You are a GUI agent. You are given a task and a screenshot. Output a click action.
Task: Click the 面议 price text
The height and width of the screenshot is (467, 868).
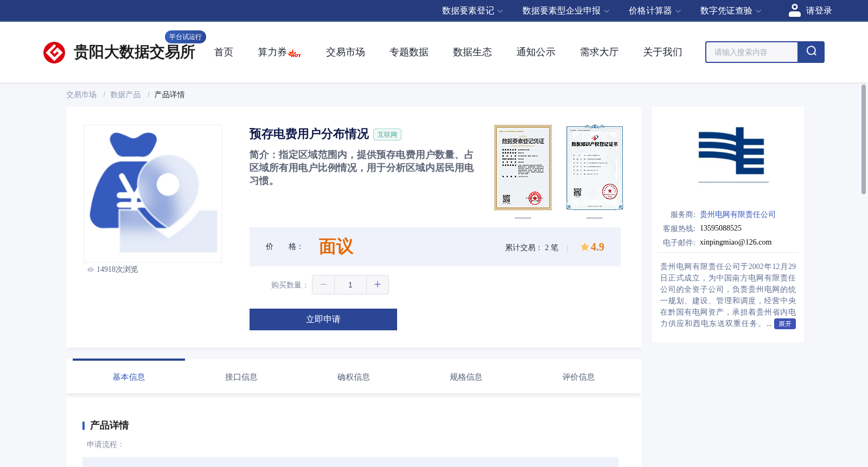click(336, 247)
